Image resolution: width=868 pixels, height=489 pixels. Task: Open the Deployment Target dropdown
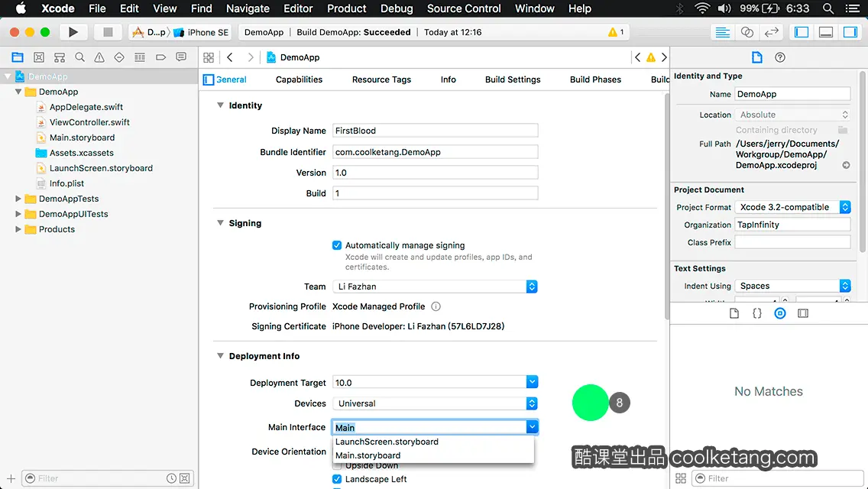pyautogui.click(x=532, y=382)
